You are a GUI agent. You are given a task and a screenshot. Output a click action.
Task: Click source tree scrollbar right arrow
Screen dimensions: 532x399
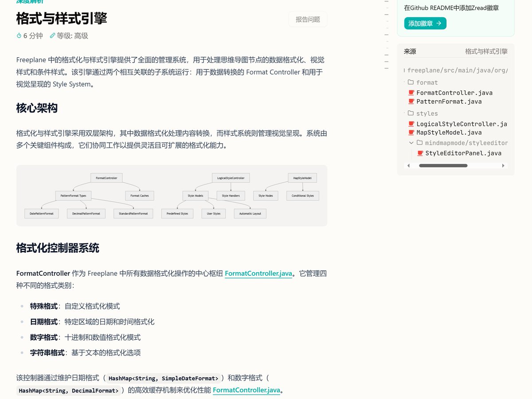(x=503, y=165)
